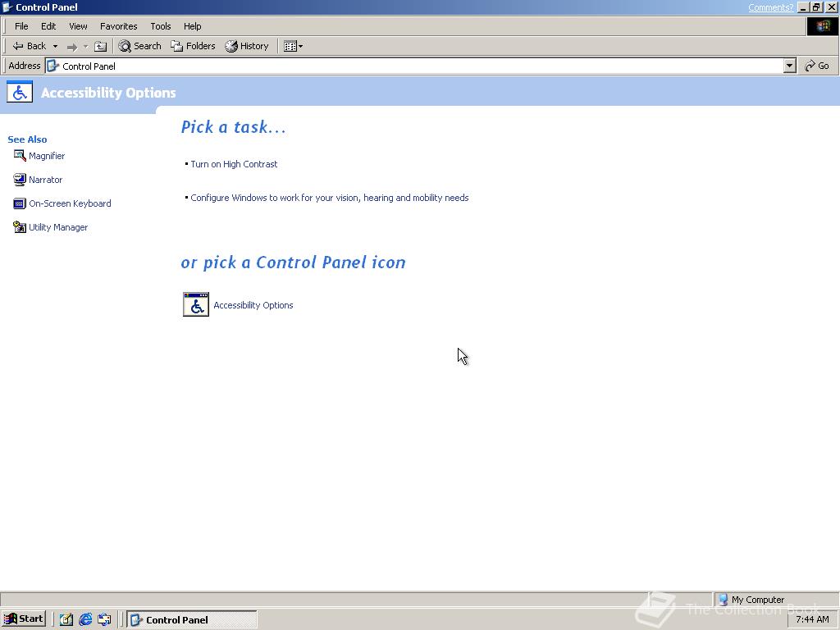Go up one folder level
The height and width of the screenshot is (630, 840).
101,47
